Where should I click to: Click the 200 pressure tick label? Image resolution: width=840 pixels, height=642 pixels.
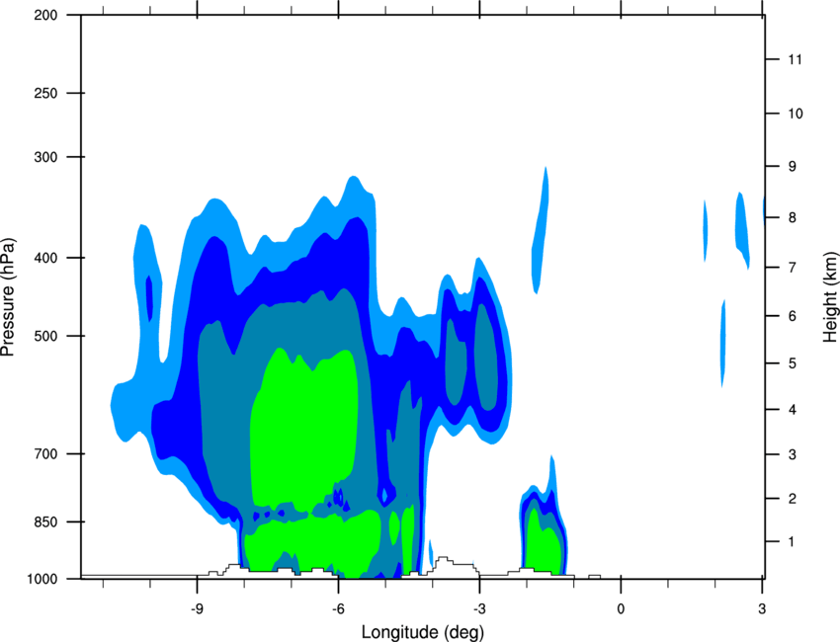click(45, 15)
